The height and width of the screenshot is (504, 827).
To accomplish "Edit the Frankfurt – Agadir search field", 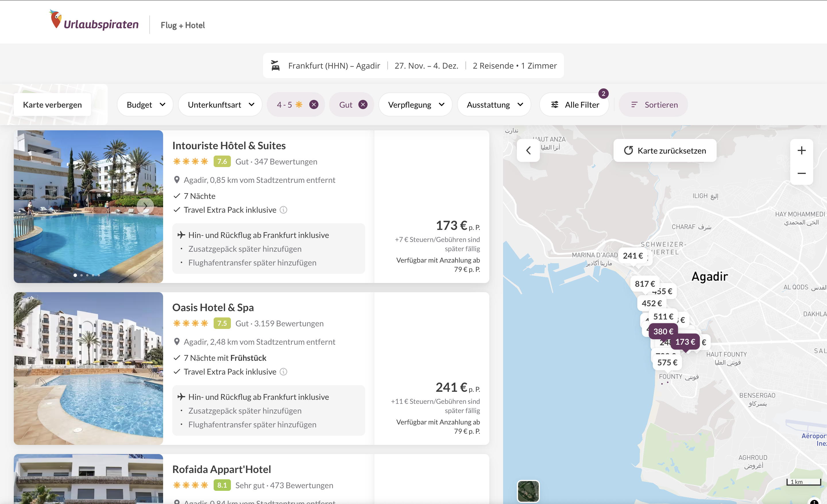I will click(x=334, y=66).
